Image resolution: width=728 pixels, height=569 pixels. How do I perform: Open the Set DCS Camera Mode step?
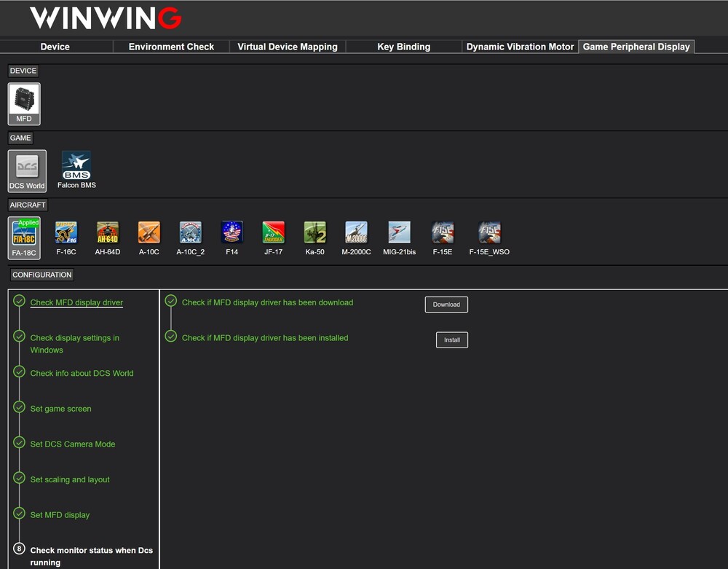(73, 444)
